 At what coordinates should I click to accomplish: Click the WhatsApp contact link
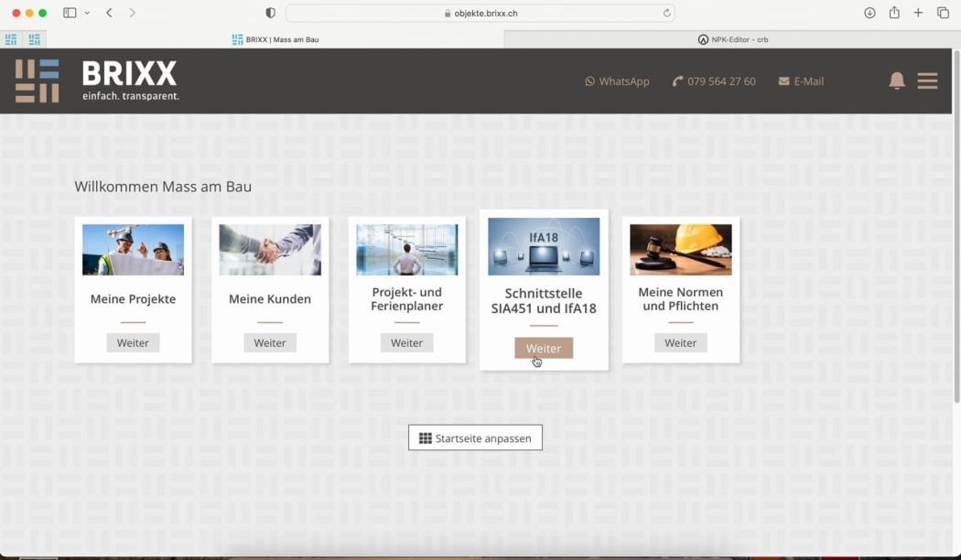[x=617, y=81]
